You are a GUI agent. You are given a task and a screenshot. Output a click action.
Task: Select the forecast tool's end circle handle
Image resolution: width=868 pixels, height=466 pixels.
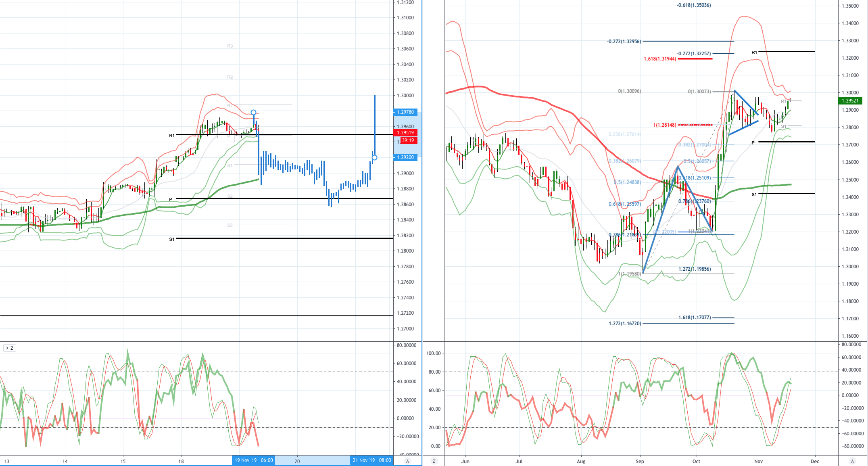[x=374, y=157]
